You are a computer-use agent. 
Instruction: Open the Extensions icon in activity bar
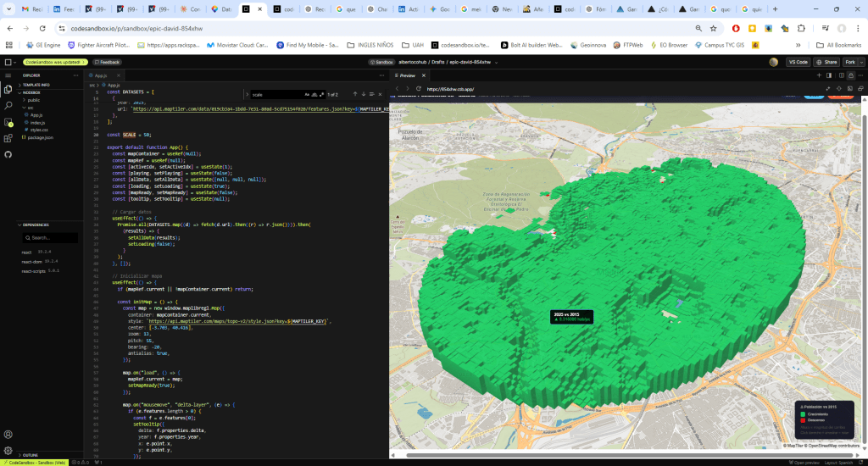tap(8, 138)
